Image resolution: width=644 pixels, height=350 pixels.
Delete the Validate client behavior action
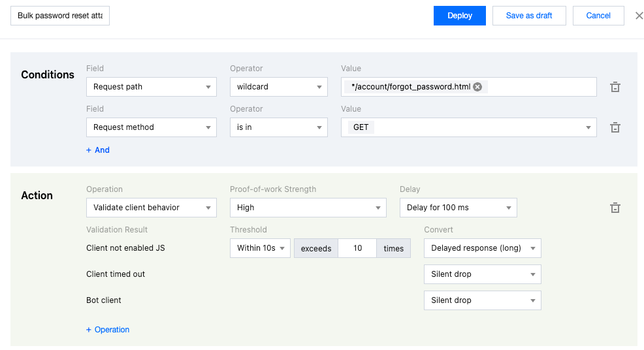(615, 208)
